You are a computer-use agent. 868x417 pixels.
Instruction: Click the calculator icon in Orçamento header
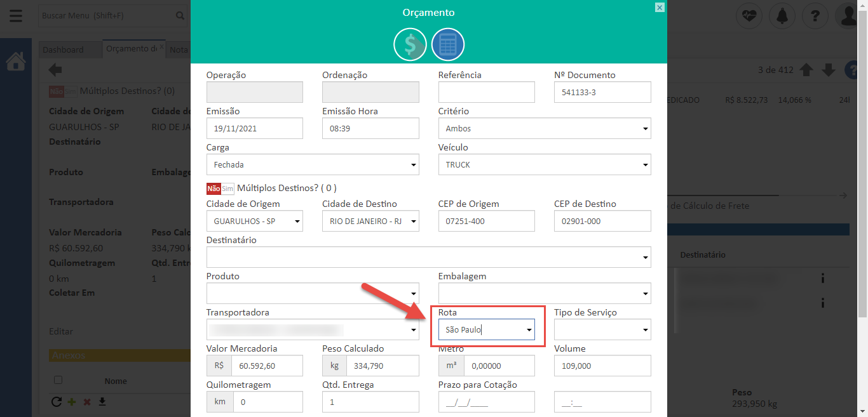pyautogui.click(x=448, y=45)
